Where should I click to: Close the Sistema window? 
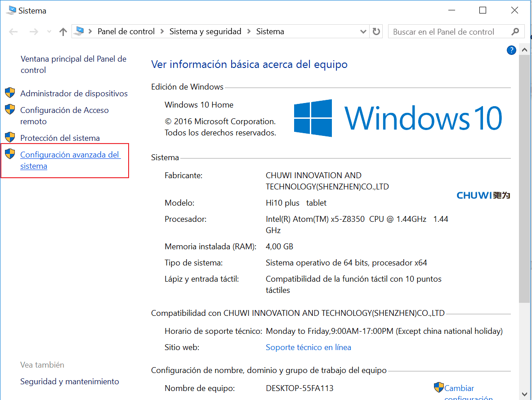(x=514, y=10)
